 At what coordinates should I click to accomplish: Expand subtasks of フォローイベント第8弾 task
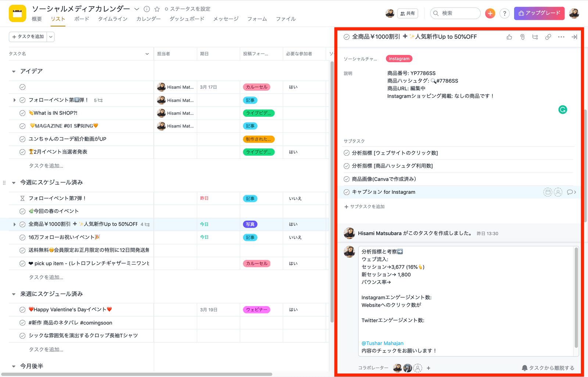click(x=14, y=100)
